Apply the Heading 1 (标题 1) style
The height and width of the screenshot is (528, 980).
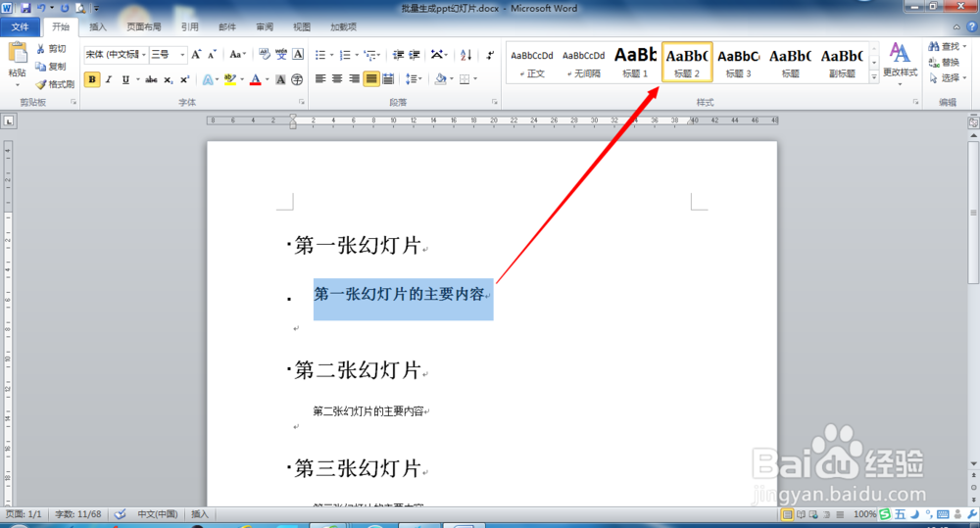[635, 62]
